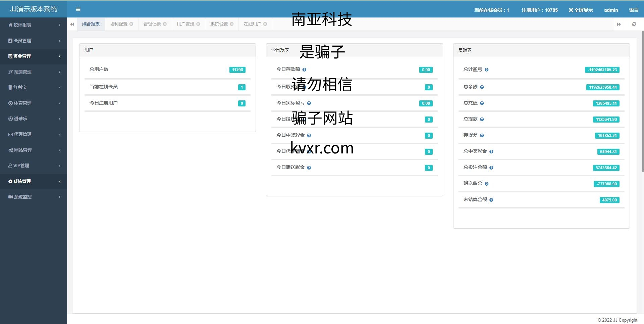This screenshot has height=324, width=644.
Task: Click the 注册用户 header counter
Action: [539, 10]
